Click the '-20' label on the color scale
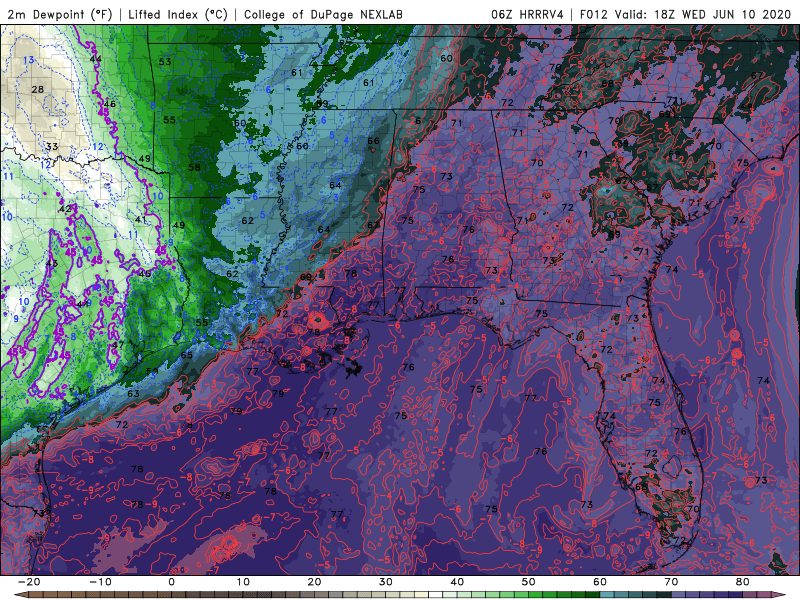This screenshot has height=600, width=800. [x=29, y=582]
